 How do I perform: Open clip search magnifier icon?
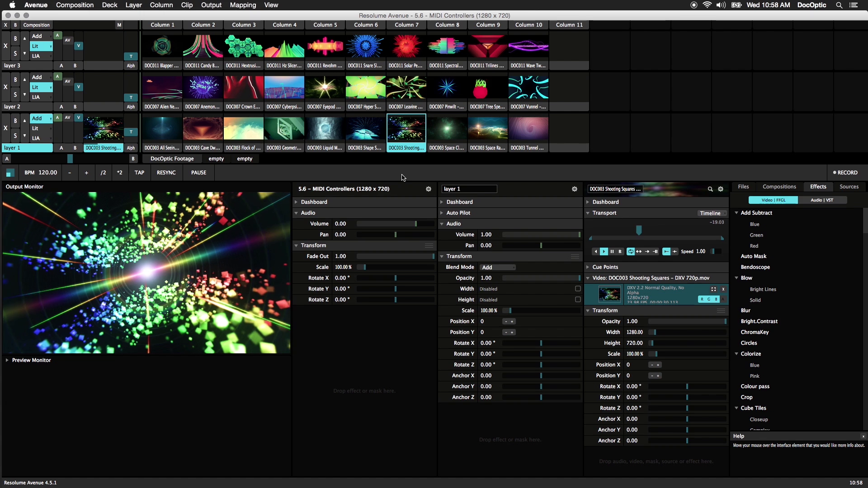click(710, 189)
